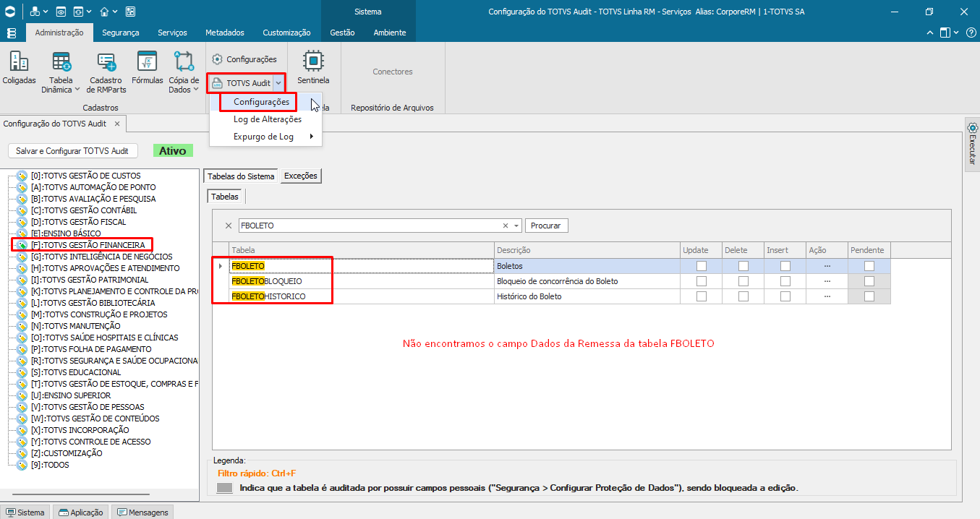Clear the search with the X icon
Screen dimensions: 980x519
229,226
